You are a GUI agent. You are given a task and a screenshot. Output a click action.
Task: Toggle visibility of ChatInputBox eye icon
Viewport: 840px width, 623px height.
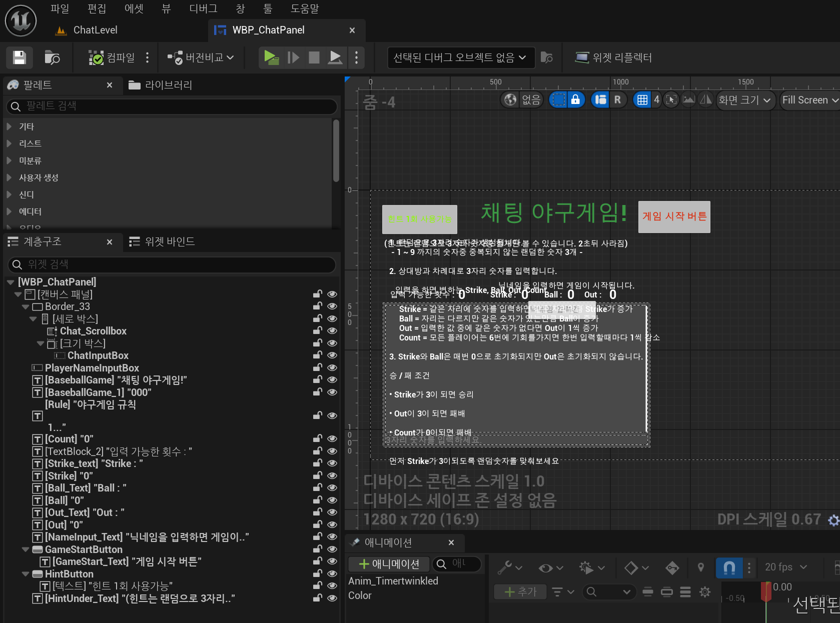[332, 355]
